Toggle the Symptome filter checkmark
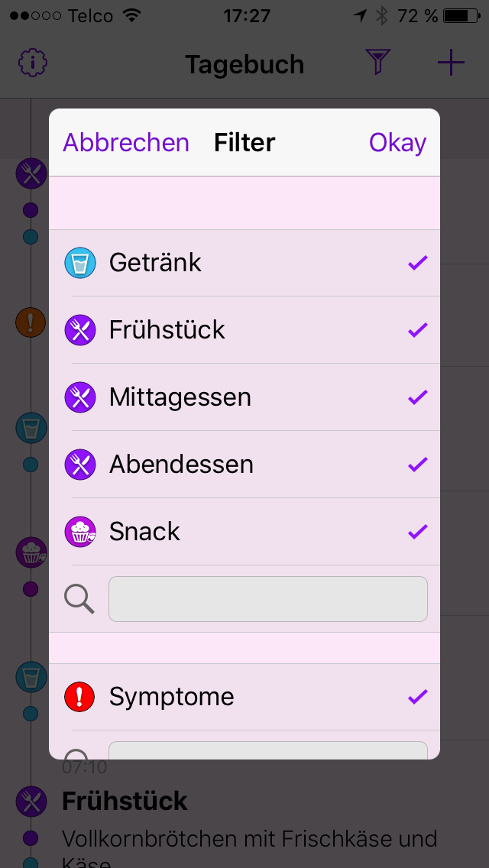489x868 pixels. [418, 697]
